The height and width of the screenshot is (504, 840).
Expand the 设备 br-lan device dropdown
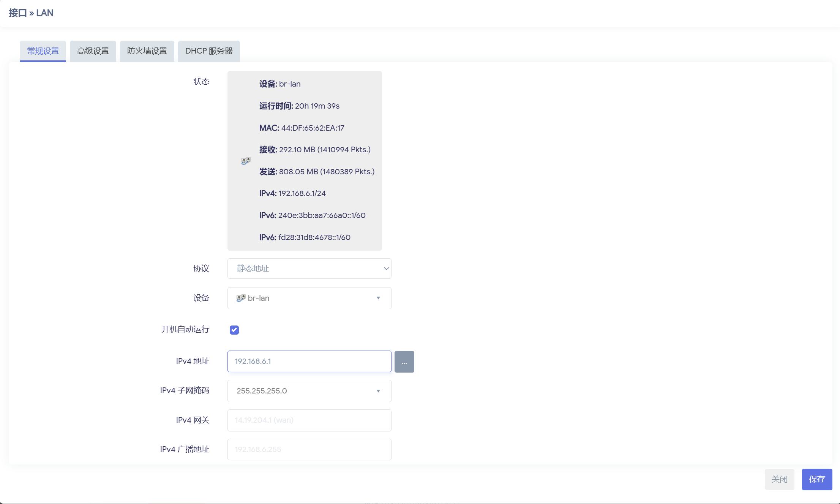coord(309,298)
